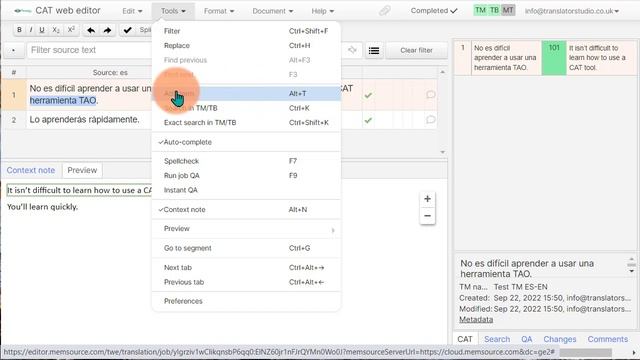Open the comment bubble for segment 1
The image size is (640, 360).
tap(430, 95)
